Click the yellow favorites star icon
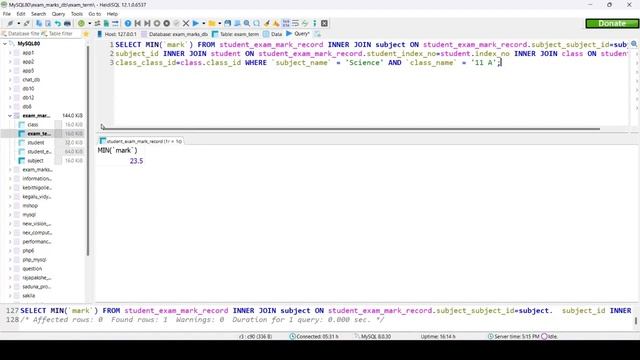 pyautogui.click(x=86, y=34)
